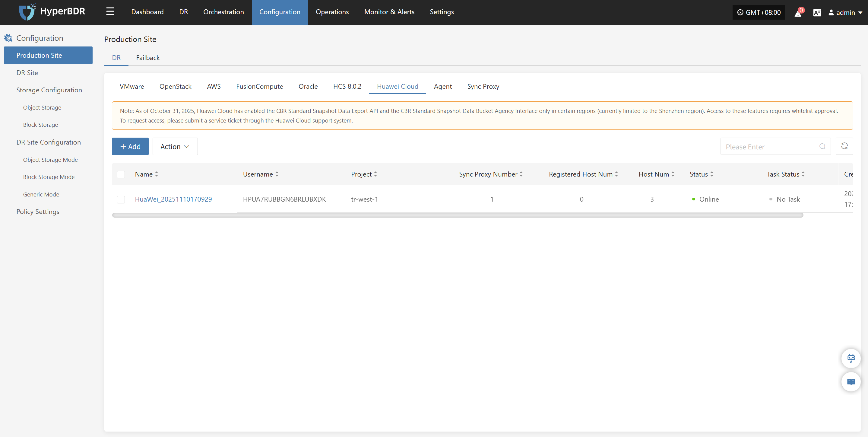Open the admin user dropdown
The width and height of the screenshot is (868, 437).
tap(845, 12)
